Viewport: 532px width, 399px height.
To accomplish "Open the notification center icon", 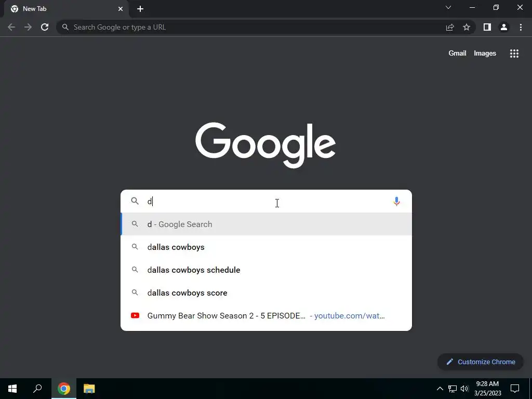I will click(x=515, y=389).
